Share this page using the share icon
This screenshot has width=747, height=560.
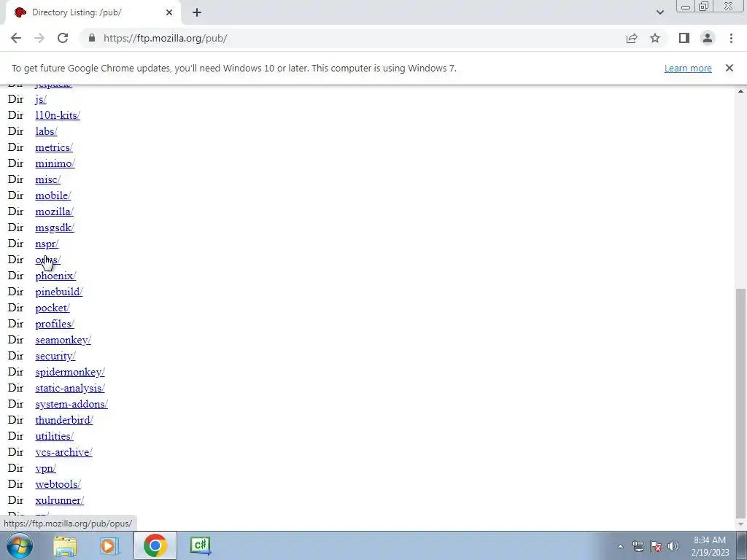(x=632, y=38)
